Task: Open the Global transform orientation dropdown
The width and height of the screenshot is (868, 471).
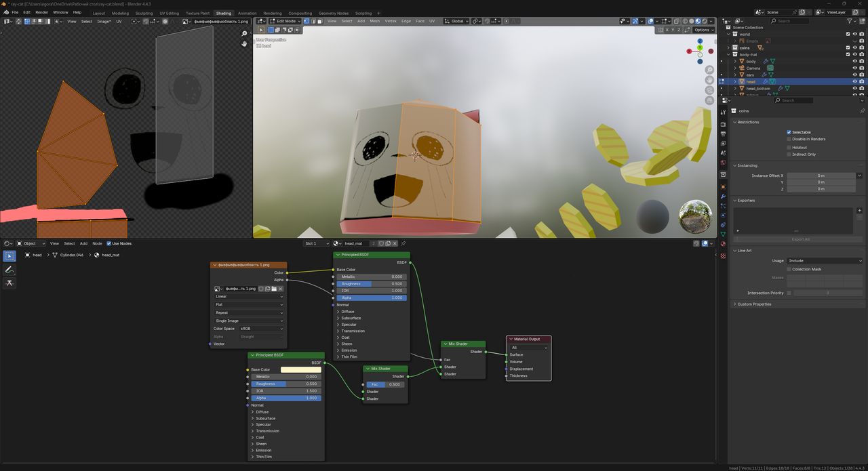Action: pyautogui.click(x=456, y=21)
